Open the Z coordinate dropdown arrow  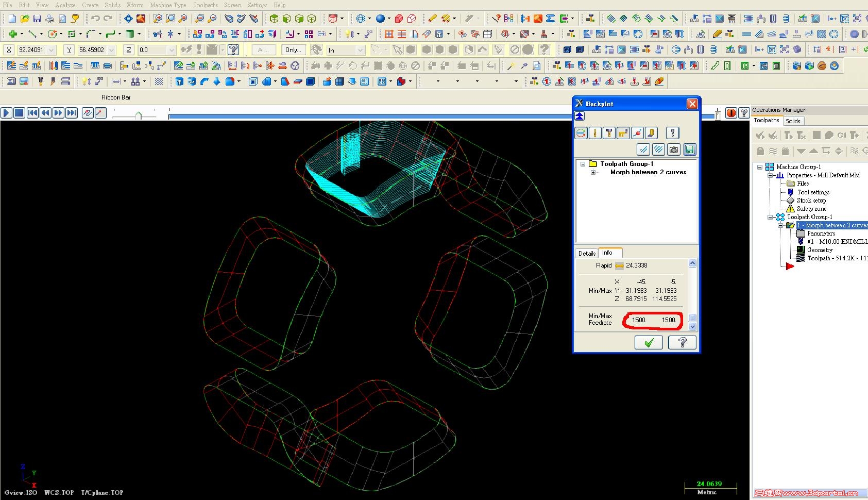[x=172, y=50]
